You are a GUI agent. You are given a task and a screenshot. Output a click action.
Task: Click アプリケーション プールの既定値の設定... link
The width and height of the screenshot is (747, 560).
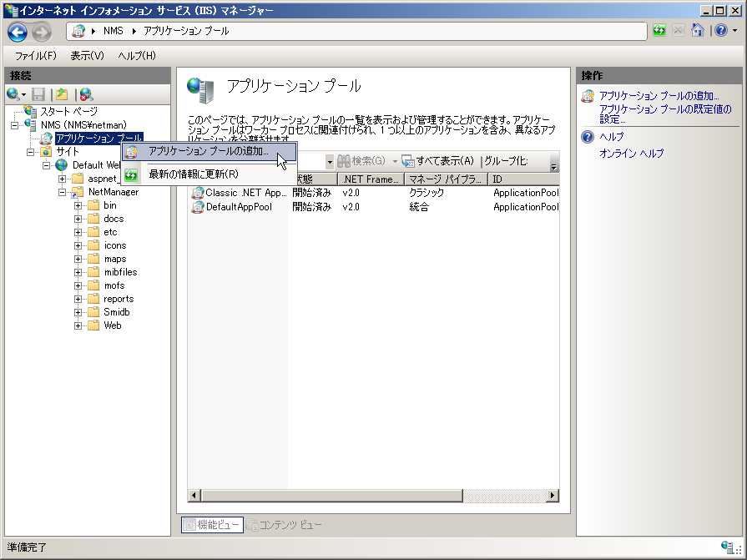tap(665, 114)
